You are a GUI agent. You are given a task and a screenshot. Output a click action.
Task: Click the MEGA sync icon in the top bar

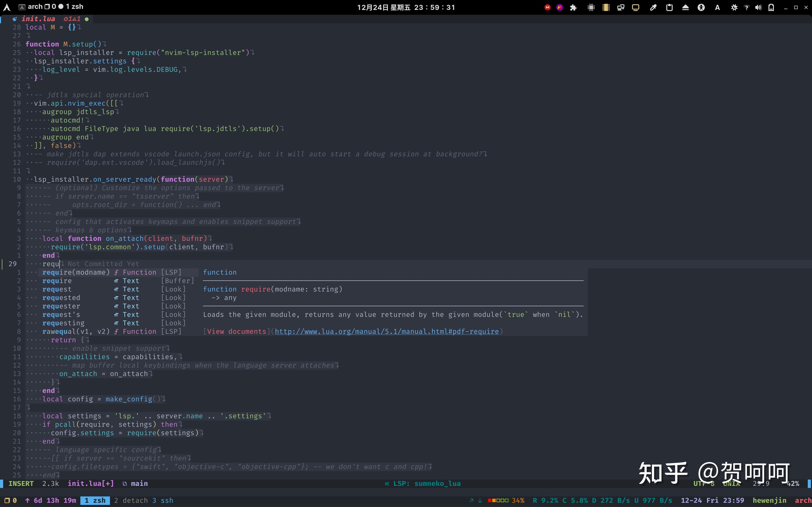(548, 7)
